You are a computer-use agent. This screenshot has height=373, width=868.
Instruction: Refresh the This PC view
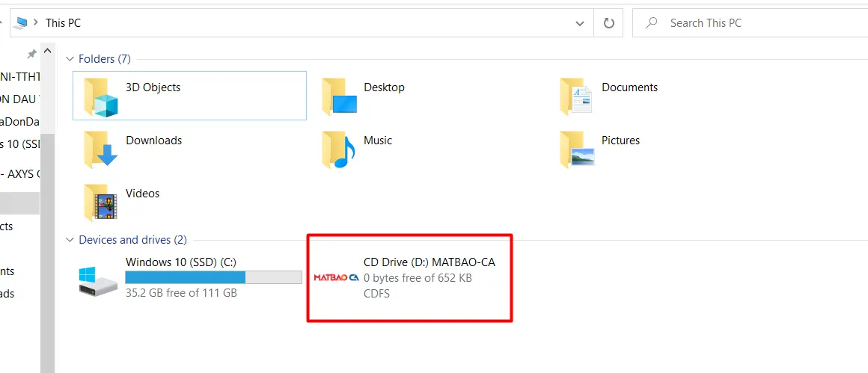pos(608,23)
